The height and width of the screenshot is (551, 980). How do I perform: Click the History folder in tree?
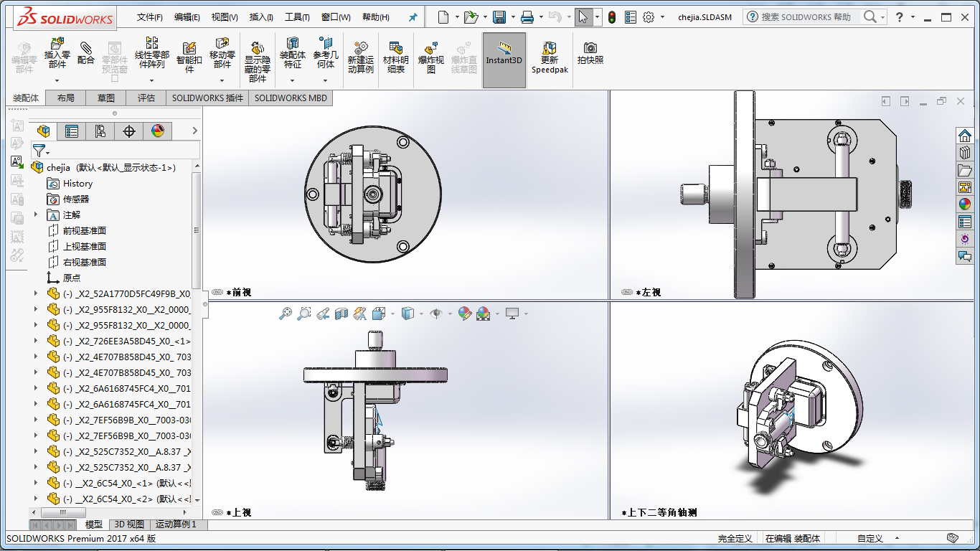[x=70, y=183]
